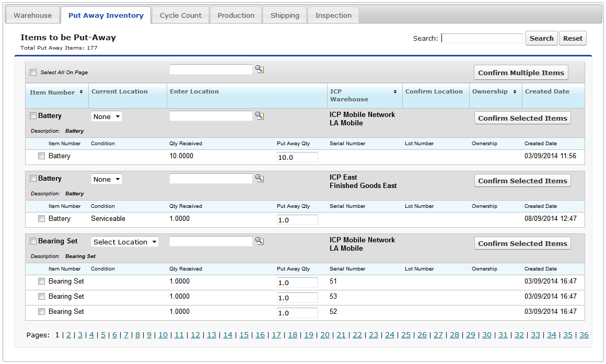Click the location lookup icon in header row
The height and width of the screenshot is (364, 606).
[x=259, y=69]
